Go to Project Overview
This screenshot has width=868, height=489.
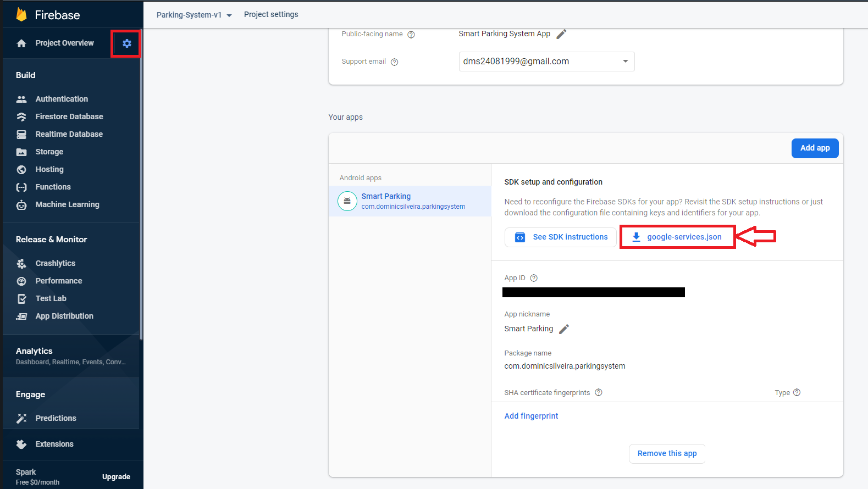click(64, 43)
